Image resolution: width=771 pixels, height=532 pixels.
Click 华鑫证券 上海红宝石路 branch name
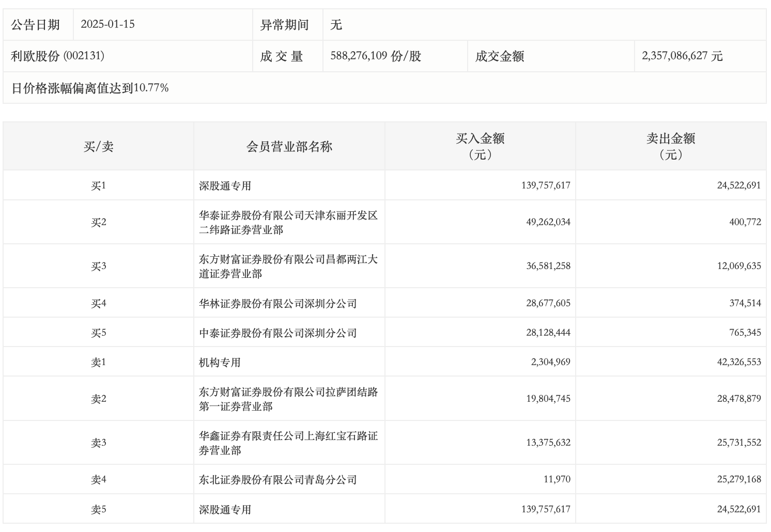click(288, 443)
